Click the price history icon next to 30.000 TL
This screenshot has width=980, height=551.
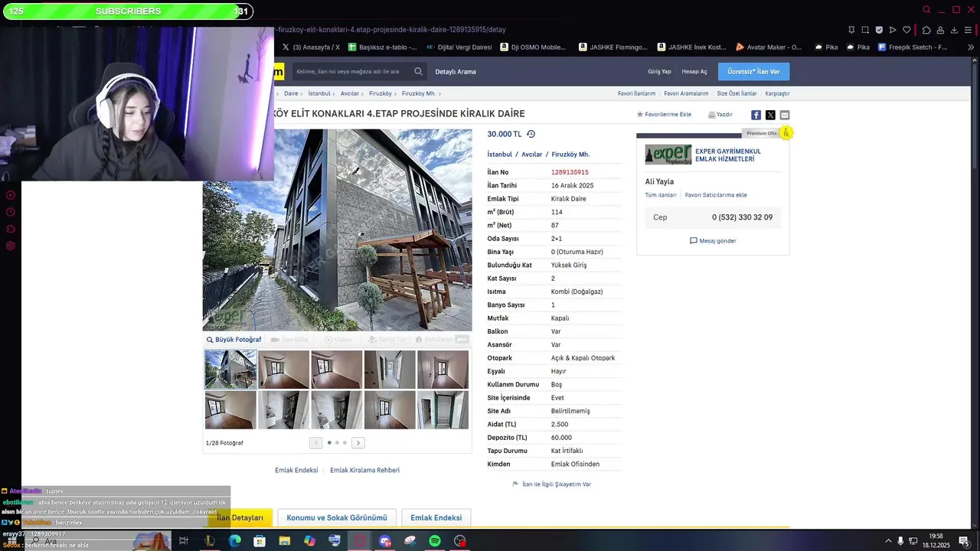point(531,134)
